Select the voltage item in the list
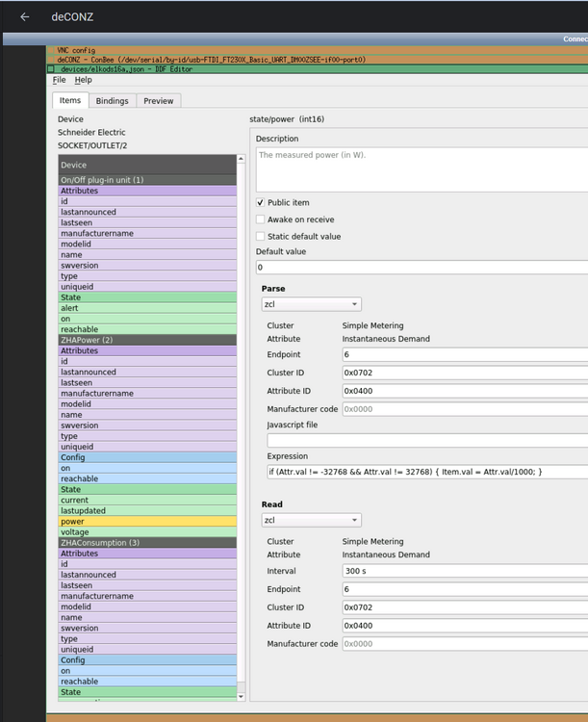The image size is (588, 722). [147, 532]
